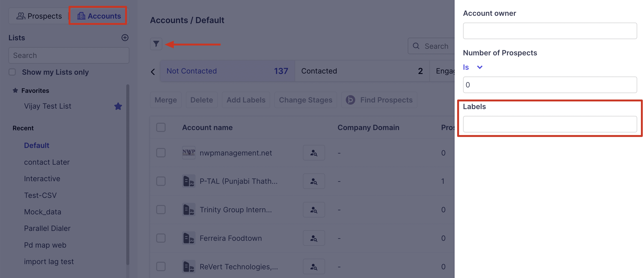
Task: Switch to the Prospects tab
Action: (x=39, y=16)
